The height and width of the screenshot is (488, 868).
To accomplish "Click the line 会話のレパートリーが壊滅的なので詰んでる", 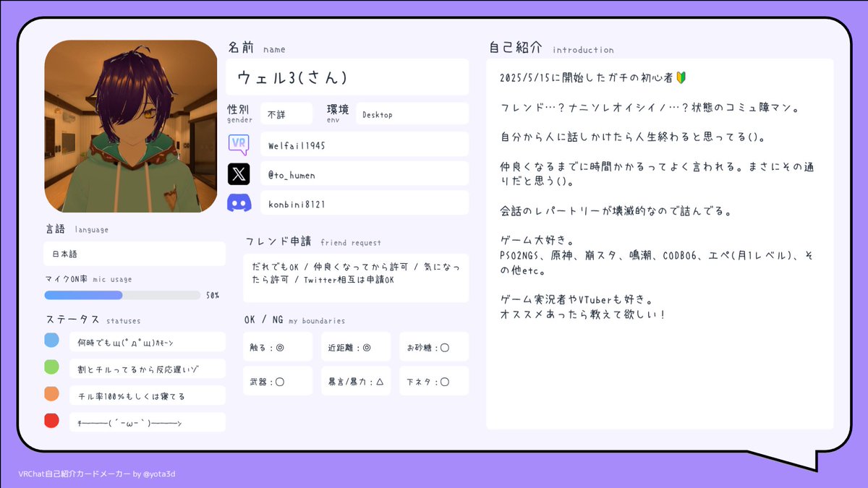I will 617,212.
